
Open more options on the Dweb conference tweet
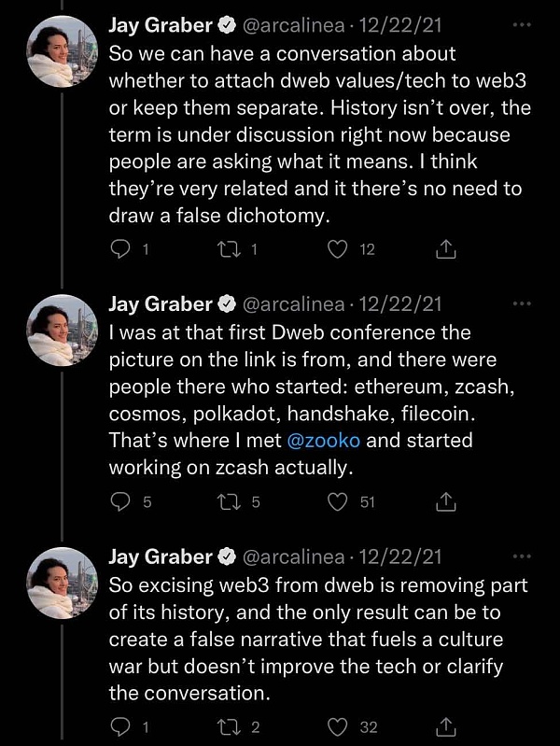pos(522,303)
